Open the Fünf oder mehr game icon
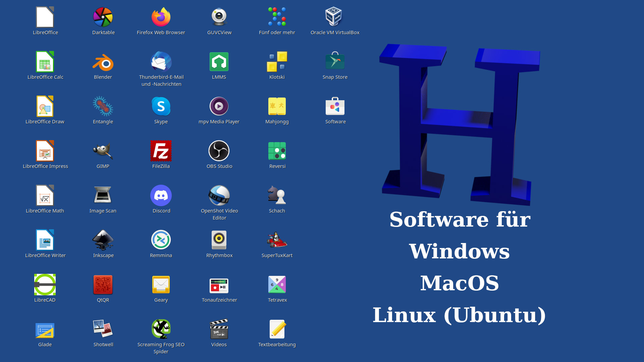 coord(277,17)
